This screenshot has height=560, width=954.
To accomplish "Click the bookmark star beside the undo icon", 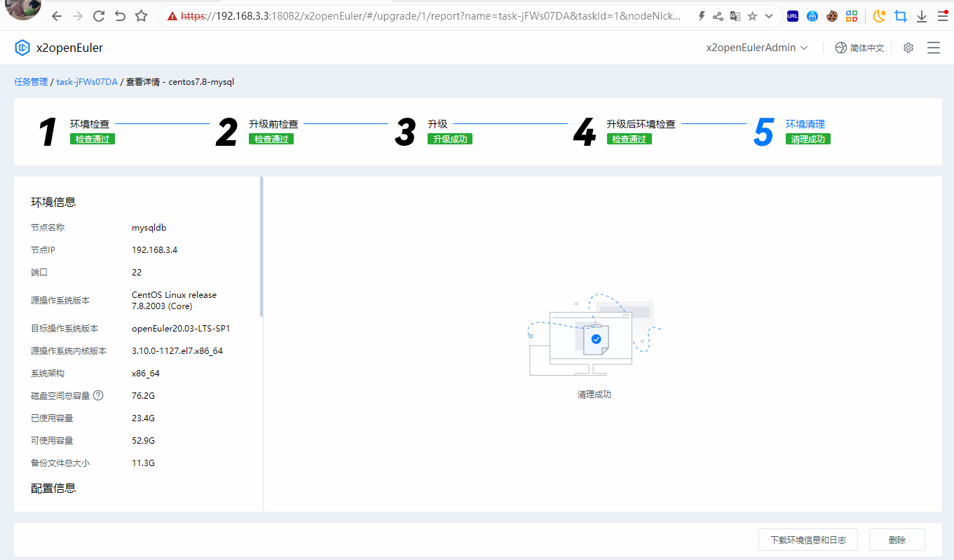I will pos(141,15).
